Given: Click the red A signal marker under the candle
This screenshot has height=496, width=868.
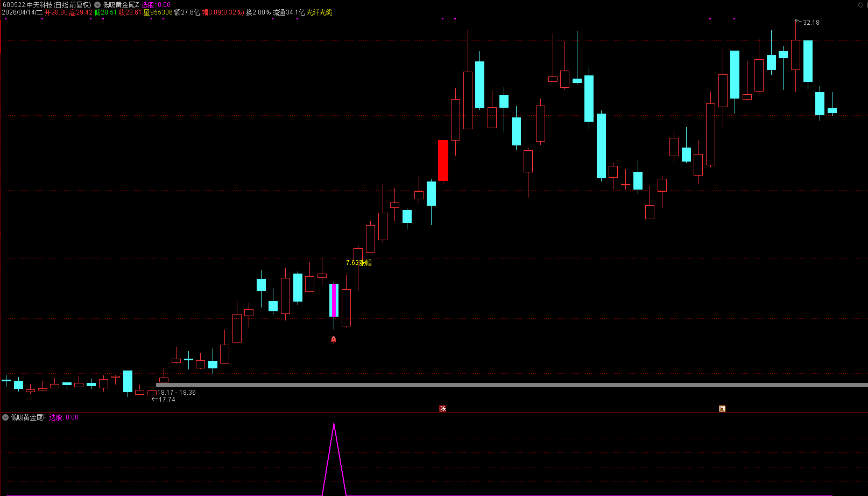Looking at the screenshot, I should click(334, 339).
